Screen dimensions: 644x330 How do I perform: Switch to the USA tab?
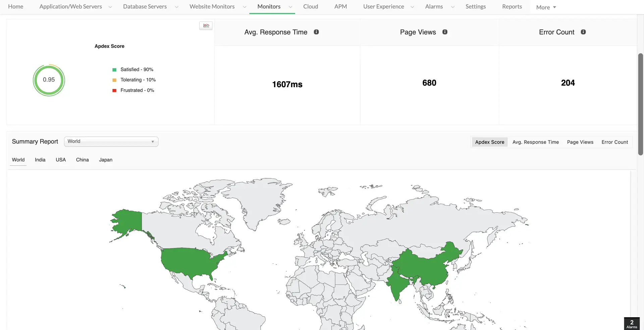[x=61, y=160]
